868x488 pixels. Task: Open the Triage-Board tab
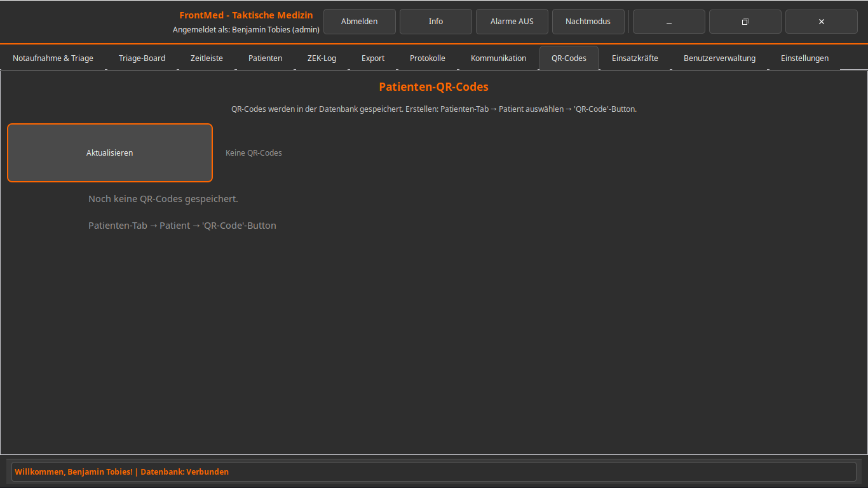click(x=142, y=58)
